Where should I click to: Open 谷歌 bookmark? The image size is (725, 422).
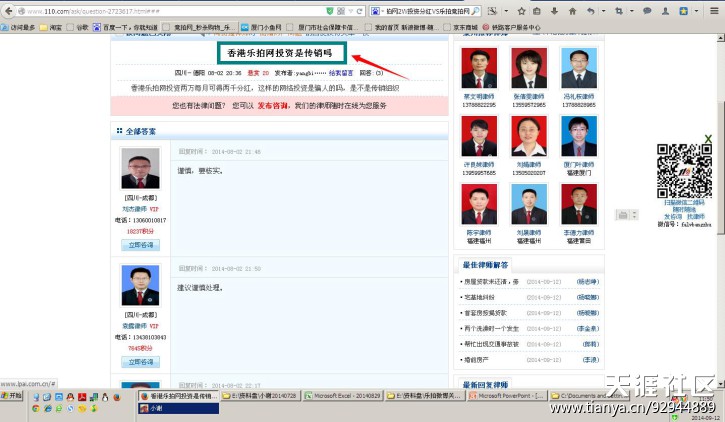(78, 27)
